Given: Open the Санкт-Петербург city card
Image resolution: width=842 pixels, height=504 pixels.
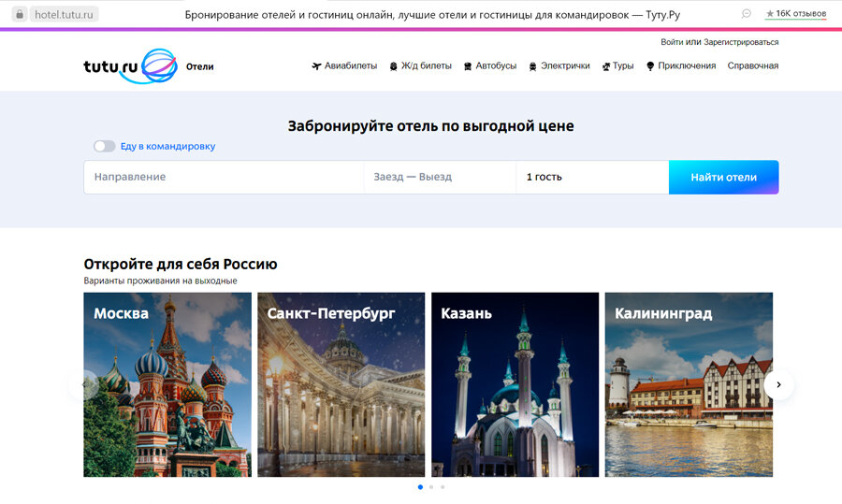Looking at the screenshot, I should pyautogui.click(x=341, y=384).
